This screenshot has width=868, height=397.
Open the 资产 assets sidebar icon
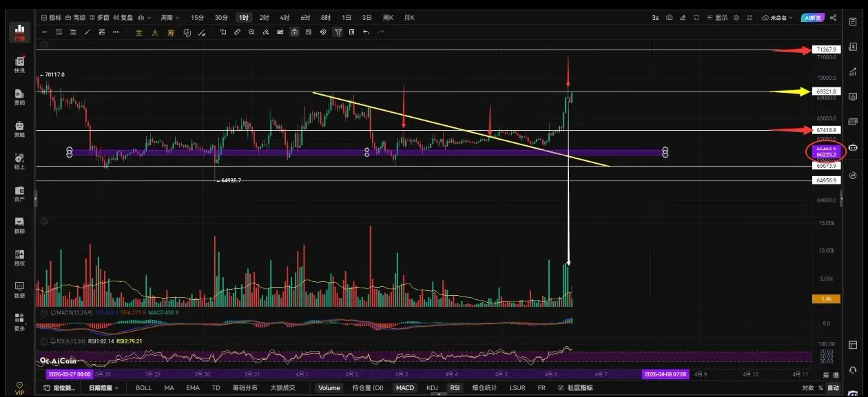(x=19, y=193)
